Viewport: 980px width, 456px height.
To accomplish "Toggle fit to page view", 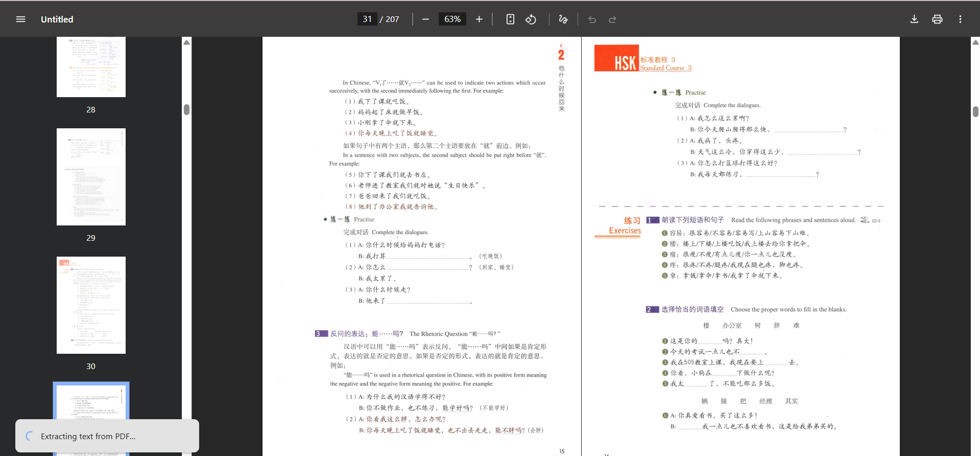I will (x=510, y=19).
